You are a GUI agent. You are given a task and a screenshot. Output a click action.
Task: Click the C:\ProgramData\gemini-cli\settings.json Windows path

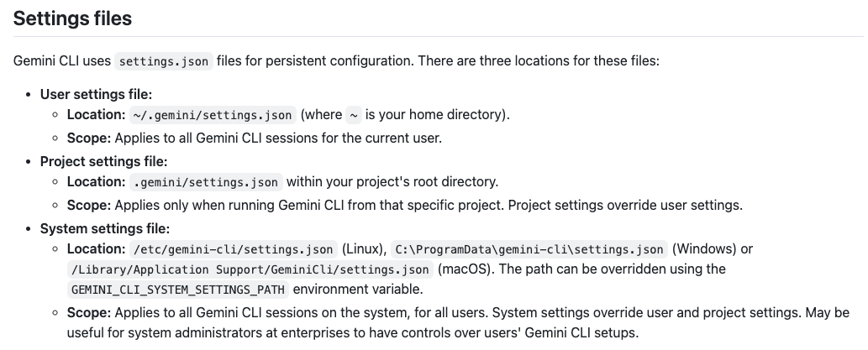point(530,249)
